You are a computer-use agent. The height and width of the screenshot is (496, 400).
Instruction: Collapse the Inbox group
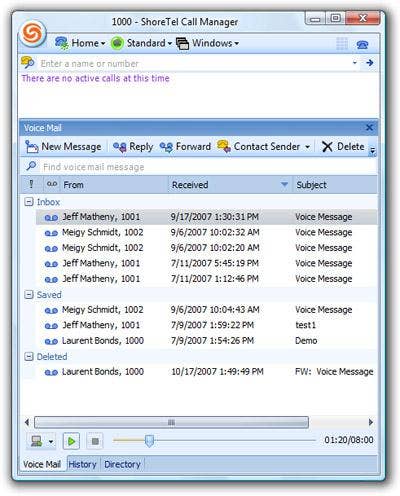(29, 202)
